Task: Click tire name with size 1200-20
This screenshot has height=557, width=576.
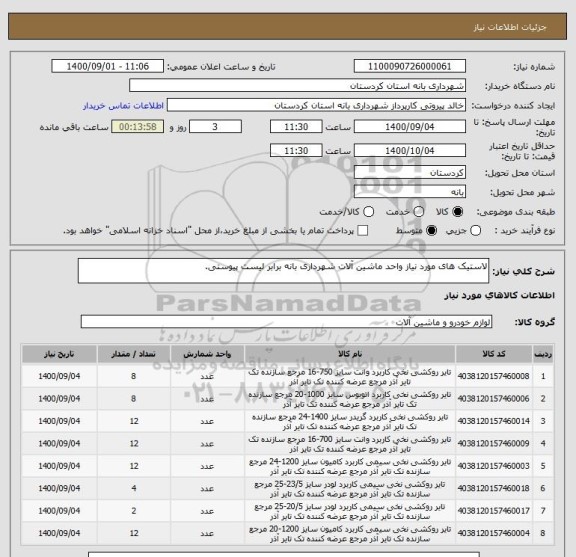Action: click(350, 534)
